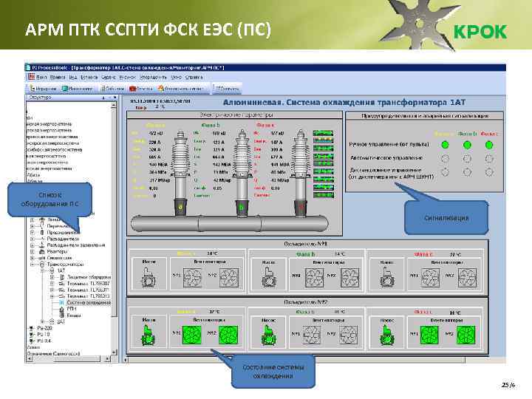The image size is (532, 399).
Task: Click the structure tree scroll-up arrow
Action: (x=114, y=105)
